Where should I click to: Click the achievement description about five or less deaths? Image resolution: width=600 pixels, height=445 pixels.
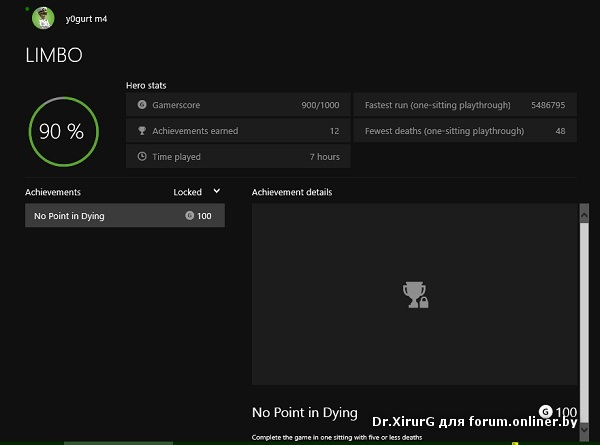337,437
